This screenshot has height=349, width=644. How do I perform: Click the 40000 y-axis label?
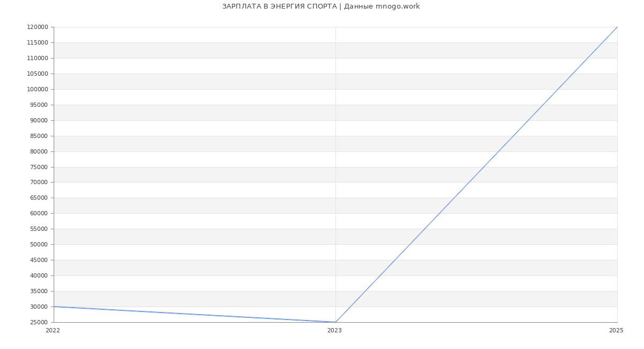coord(39,276)
